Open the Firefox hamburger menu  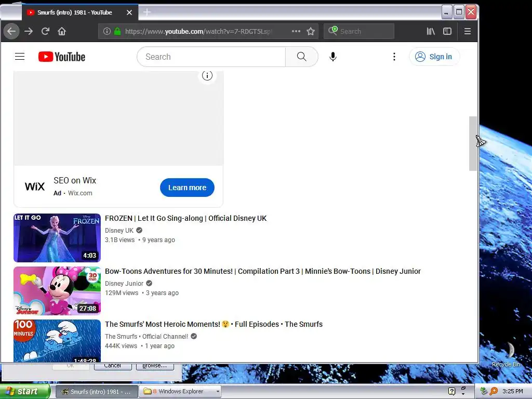(467, 31)
